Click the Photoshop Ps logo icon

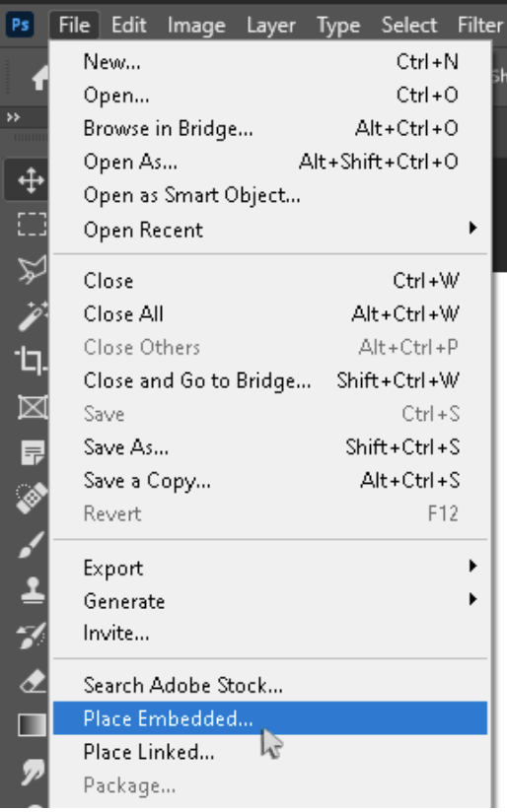click(x=20, y=25)
